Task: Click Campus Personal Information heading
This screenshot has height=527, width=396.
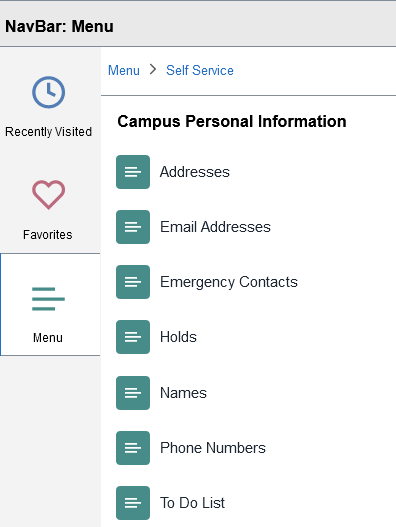Action: pos(232,122)
